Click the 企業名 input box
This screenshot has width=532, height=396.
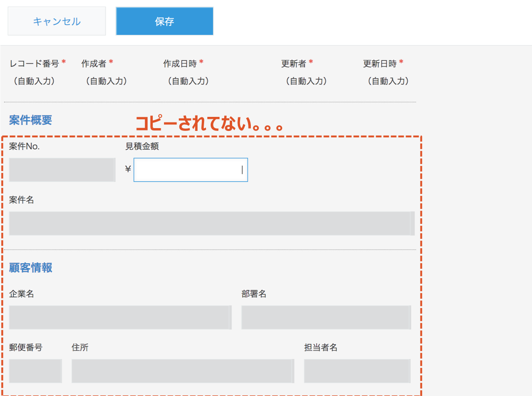pyautogui.click(x=120, y=317)
